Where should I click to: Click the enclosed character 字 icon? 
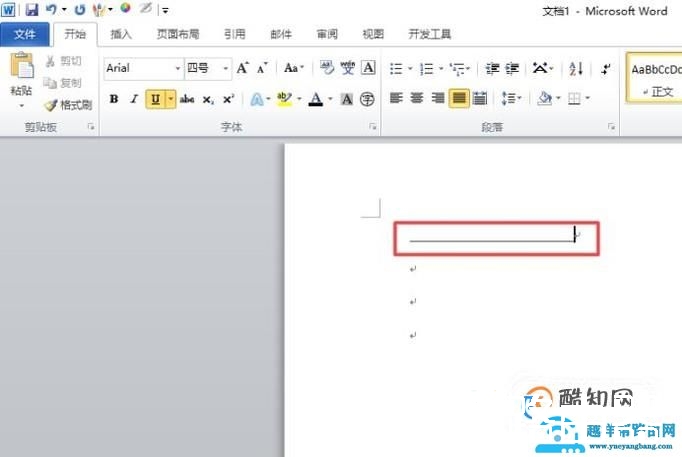367,100
